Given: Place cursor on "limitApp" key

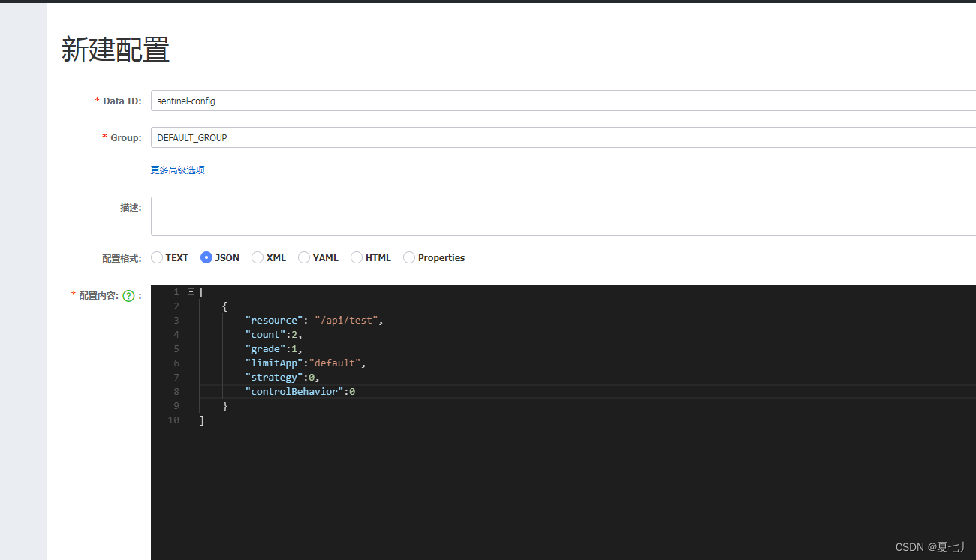Looking at the screenshot, I should coord(274,363).
